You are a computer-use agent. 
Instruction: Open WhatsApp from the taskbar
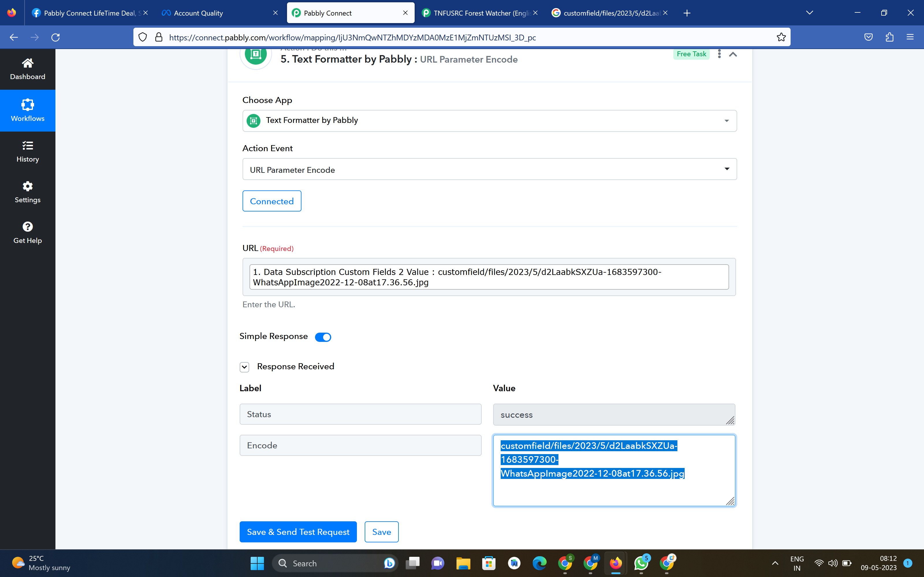[641, 563]
